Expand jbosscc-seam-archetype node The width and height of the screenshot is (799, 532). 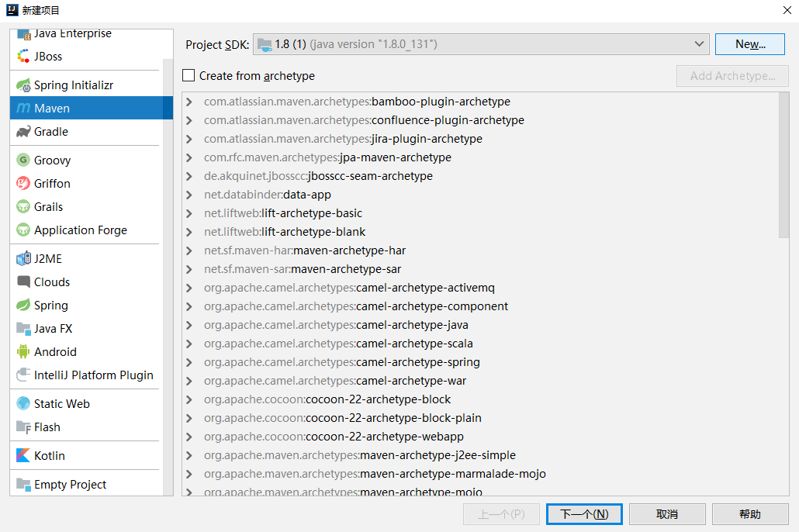[189, 176]
